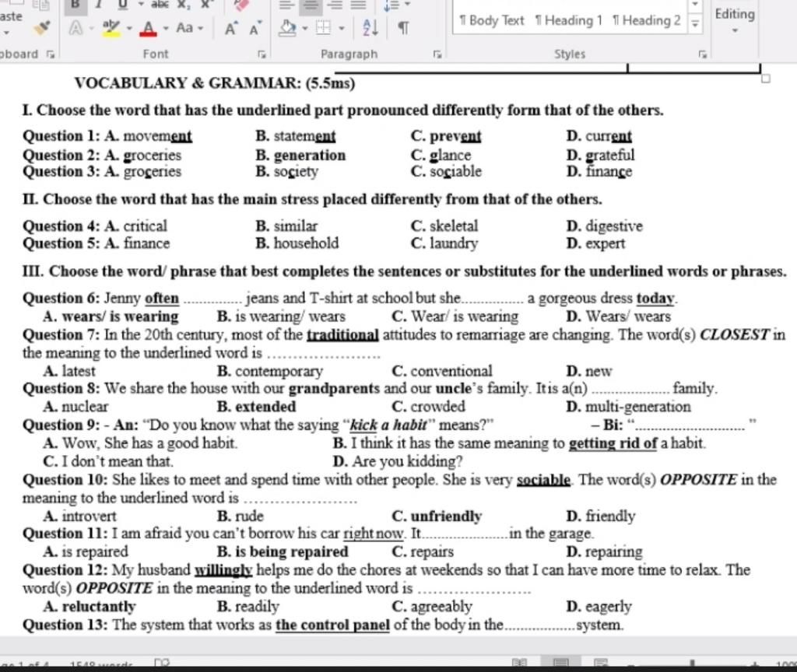Viewport: 797px width, 672px height.
Task: Toggle Strikethrough (abc) formatting
Action: coord(160,4)
